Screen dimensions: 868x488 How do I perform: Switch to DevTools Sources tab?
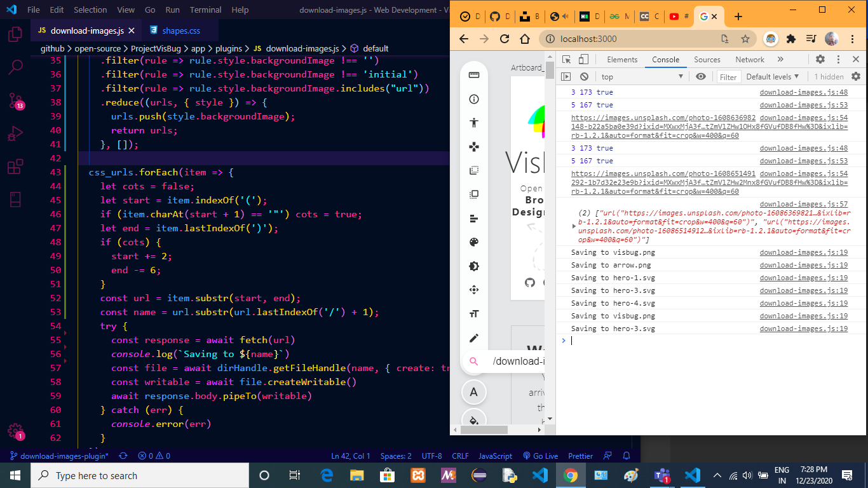707,59
